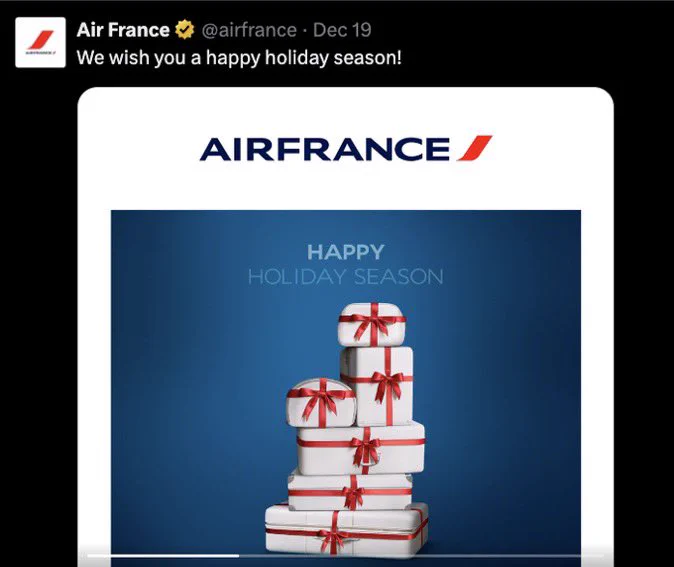Open the Dec 19 timestamp link

[x=342, y=30]
